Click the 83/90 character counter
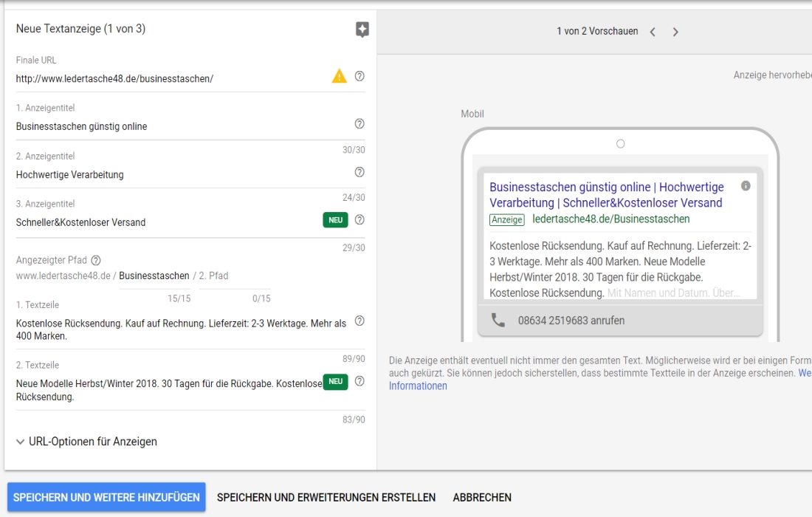 354,420
